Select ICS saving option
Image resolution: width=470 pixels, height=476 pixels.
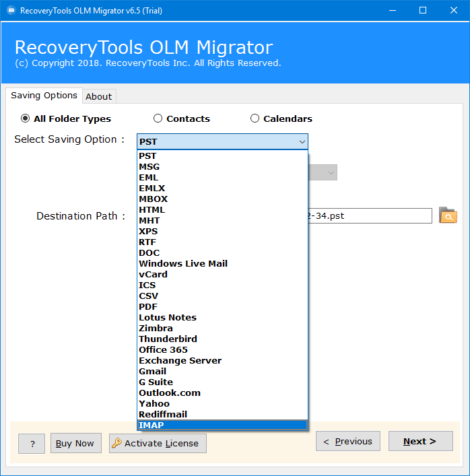223,285
